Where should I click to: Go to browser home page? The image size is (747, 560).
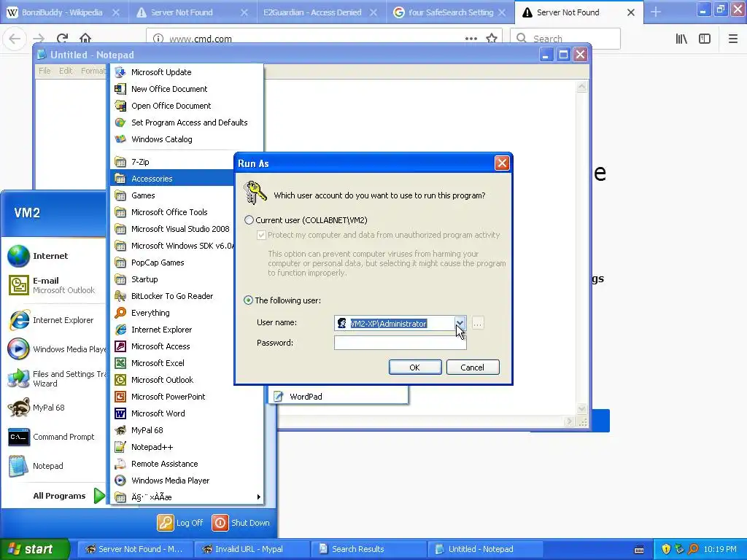[x=85, y=39]
